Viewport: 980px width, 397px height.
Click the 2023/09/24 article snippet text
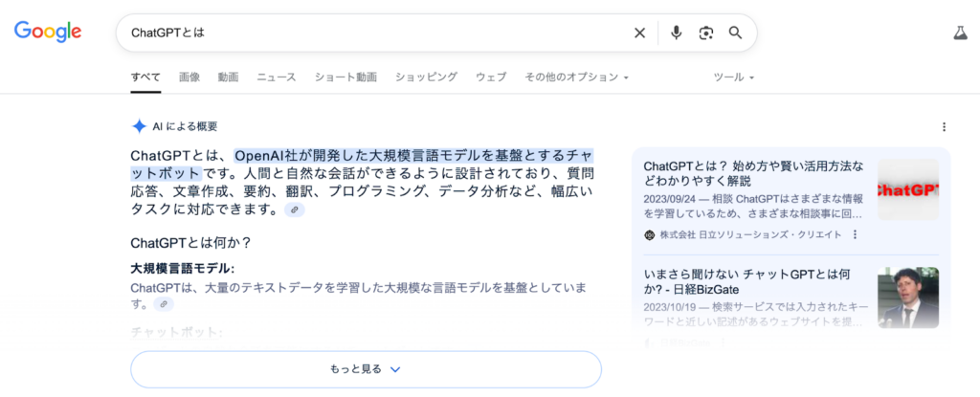click(x=753, y=207)
